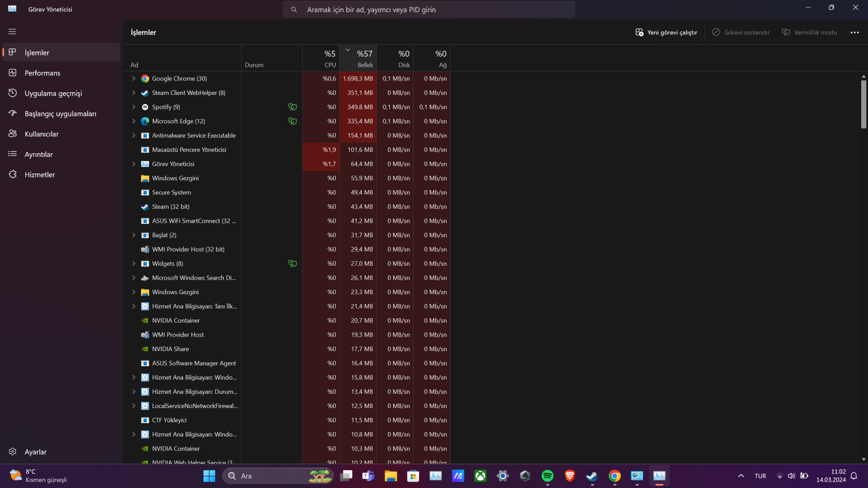The width and height of the screenshot is (868, 488).
Task: Click Yeni görevi çalıştır button
Action: tap(666, 33)
